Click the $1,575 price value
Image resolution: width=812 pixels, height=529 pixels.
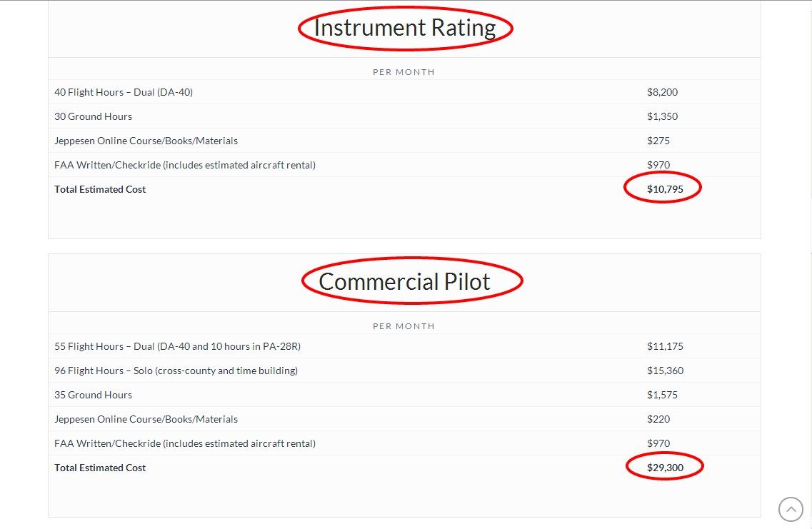tap(662, 395)
